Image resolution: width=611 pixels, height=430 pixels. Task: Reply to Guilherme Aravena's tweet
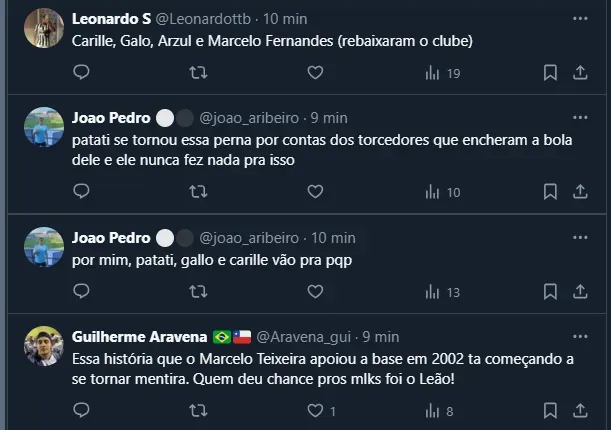[x=82, y=410]
